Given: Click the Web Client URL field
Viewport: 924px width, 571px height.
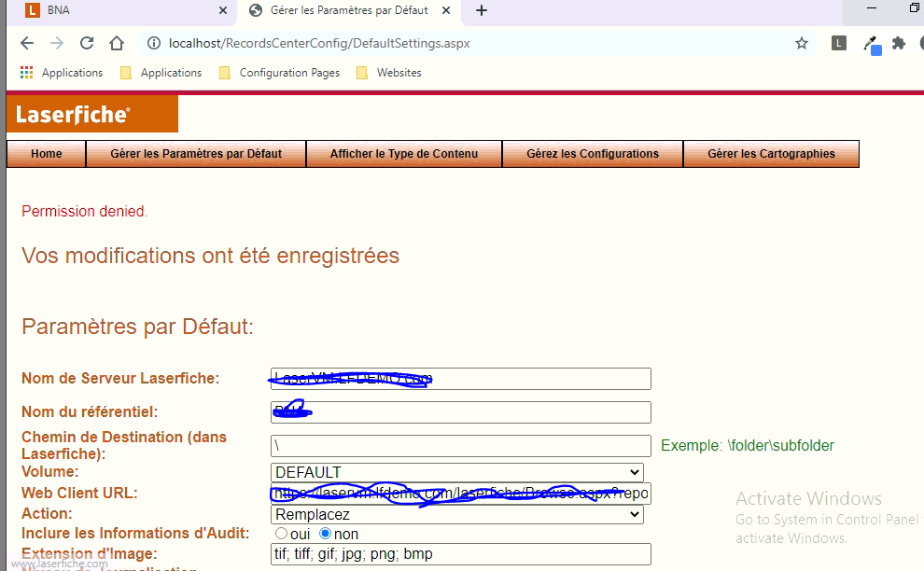Looking at the screenshot, I should (461, 494).
